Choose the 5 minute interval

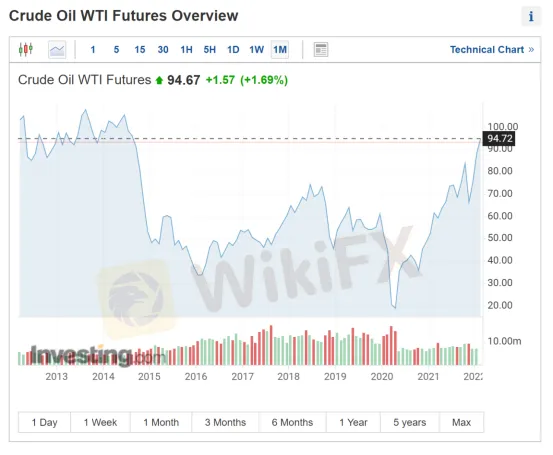pyautogui.click(x=116, y=49)
